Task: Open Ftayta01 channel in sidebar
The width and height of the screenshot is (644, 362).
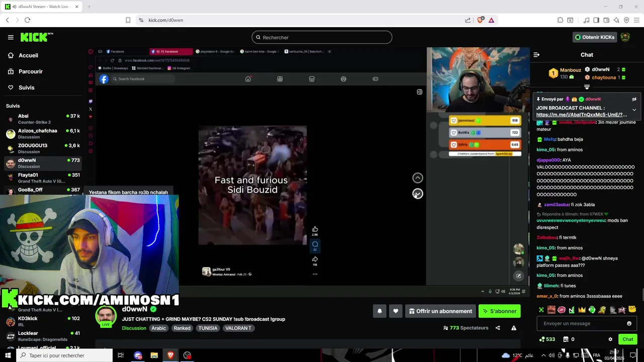Action: (42, 177)
